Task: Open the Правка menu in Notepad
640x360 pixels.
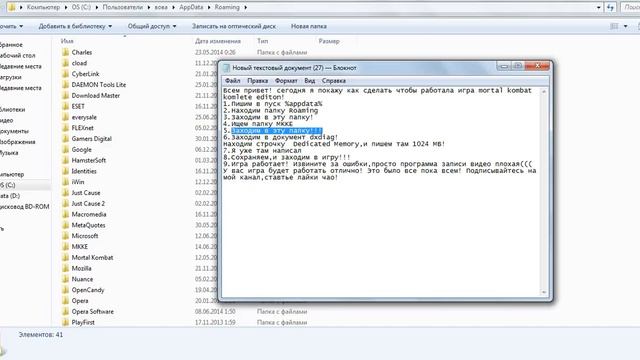Action: point(258,81)
